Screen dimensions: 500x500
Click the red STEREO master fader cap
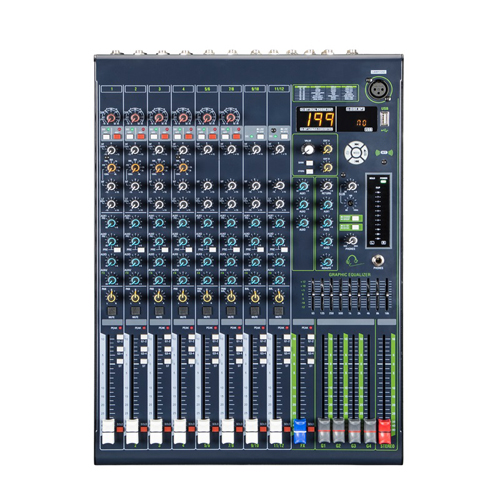coord(384,431)
